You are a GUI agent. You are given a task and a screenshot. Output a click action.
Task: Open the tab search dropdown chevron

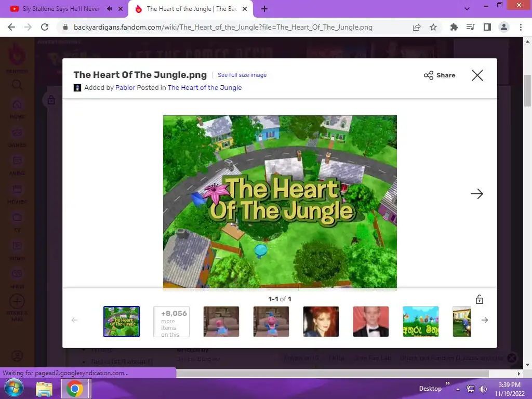tap(467, 9)
